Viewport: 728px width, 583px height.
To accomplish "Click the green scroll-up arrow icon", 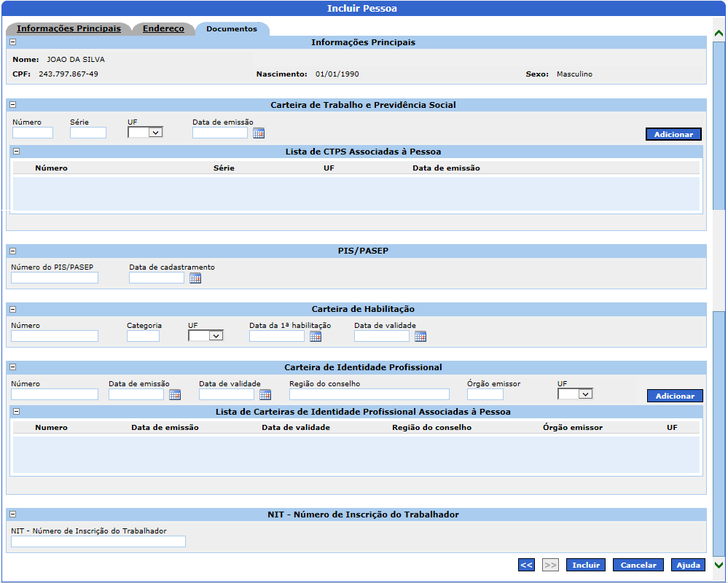I will point(719,34).
